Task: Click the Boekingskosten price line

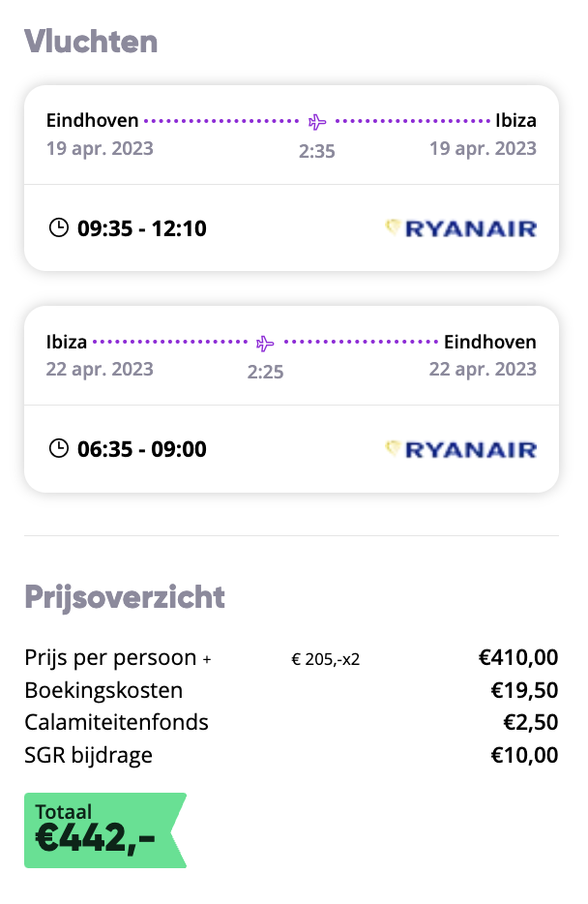Action: coord(291,690)
